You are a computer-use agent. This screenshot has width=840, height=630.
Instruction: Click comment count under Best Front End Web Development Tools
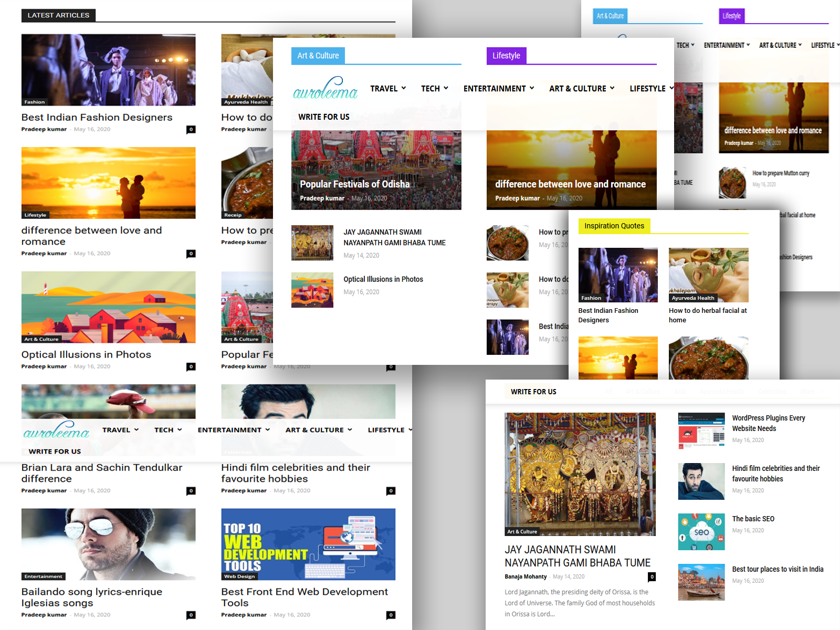tap(391, 615)
